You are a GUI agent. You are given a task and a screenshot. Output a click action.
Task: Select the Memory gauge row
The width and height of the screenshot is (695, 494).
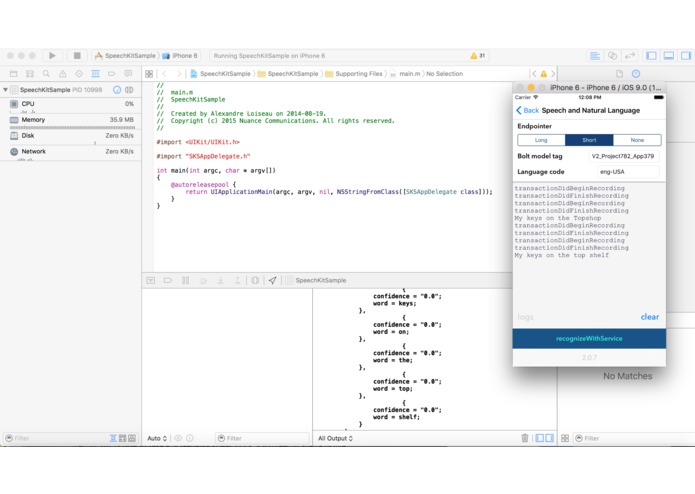pyautogui.click(x=71, y=120)
